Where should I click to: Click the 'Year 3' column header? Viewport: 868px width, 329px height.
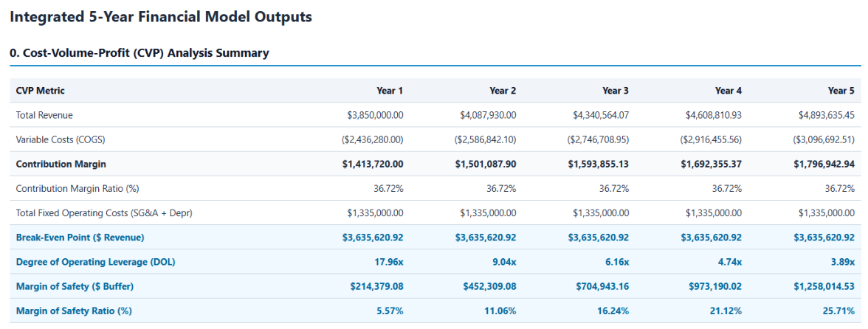click(x=616, y=91)
